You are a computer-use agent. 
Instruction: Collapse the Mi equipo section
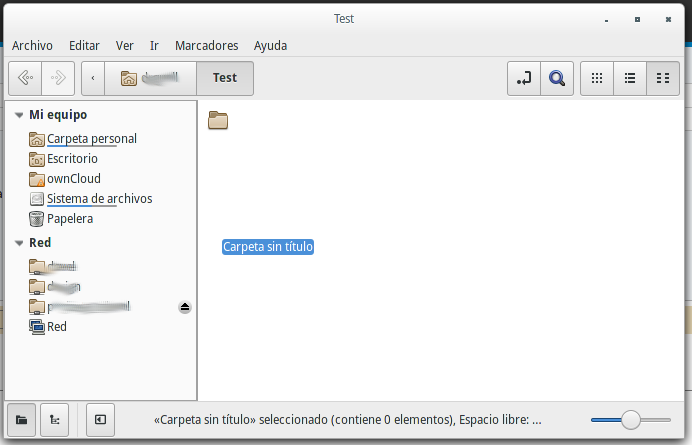(19, 115)
